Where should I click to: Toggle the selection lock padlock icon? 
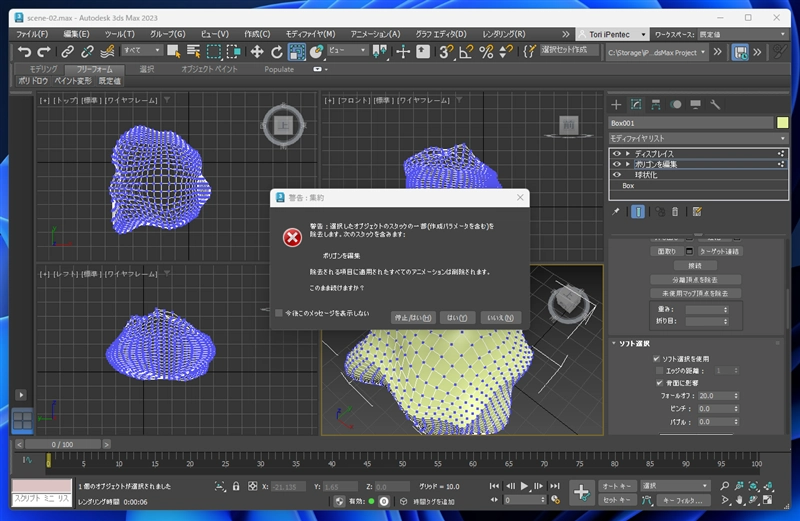point(236,486)
